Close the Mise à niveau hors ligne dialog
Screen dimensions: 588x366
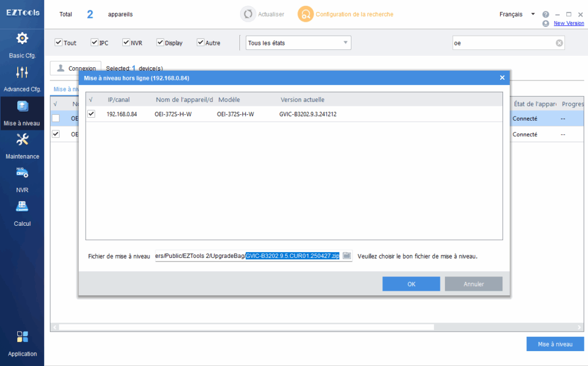(x=502, y=78)
